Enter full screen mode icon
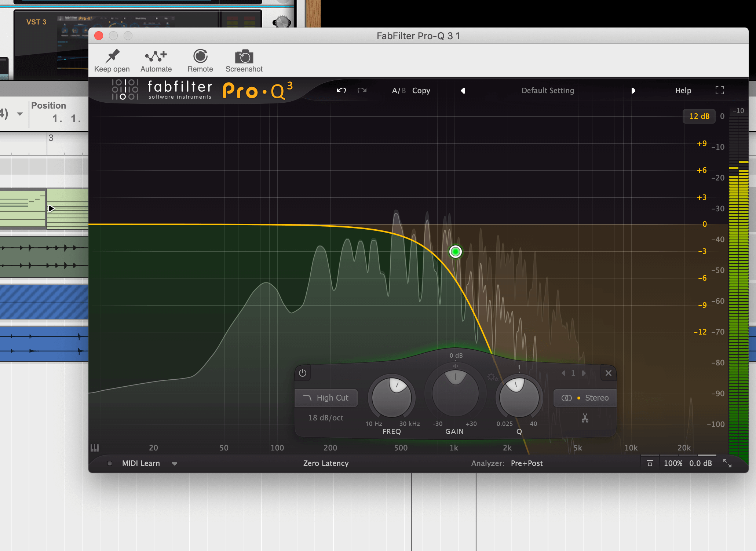The width and height of the screenshot is (756, 551). 719,90
